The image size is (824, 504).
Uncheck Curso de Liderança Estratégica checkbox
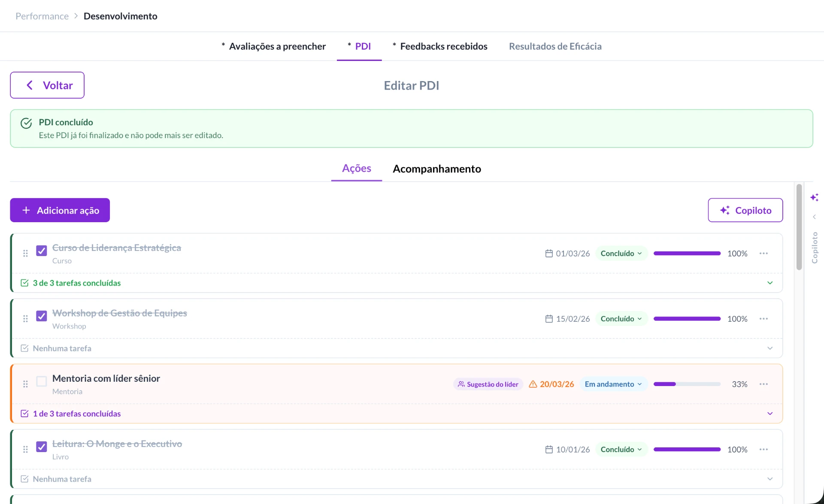(42, 251)
